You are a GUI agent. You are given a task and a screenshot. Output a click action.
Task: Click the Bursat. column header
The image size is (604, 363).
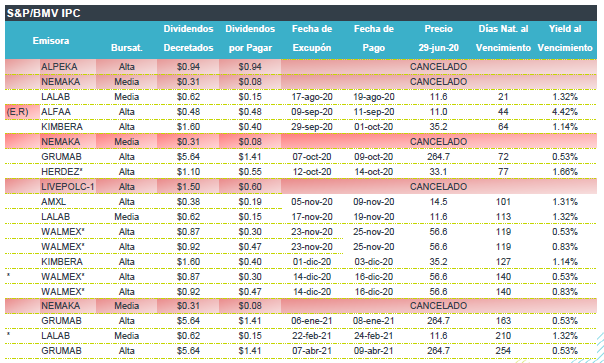pyautogui.click(x=127, y=48)
